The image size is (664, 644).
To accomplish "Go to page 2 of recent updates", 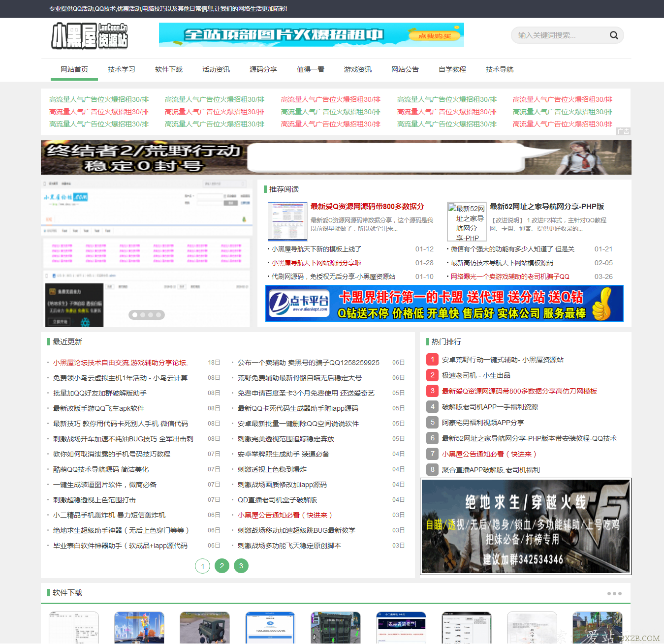I will pos(222,566).
